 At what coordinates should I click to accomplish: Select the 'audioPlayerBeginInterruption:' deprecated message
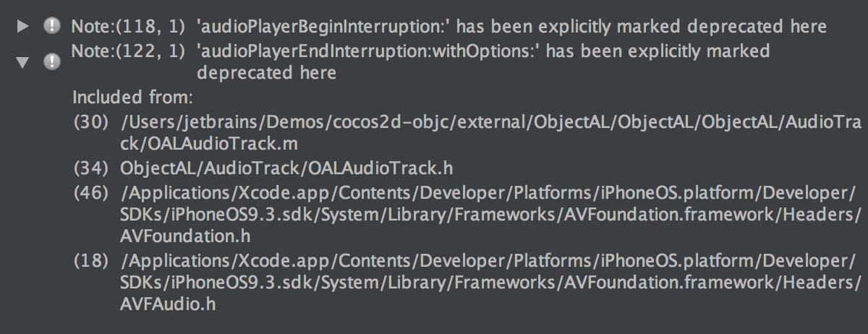511,27
